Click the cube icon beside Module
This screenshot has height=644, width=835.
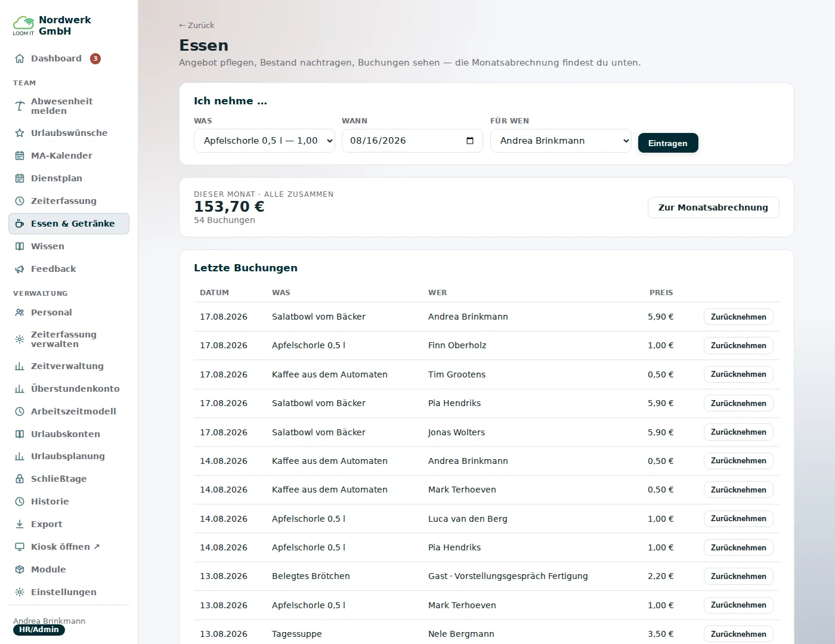point(20,569)
